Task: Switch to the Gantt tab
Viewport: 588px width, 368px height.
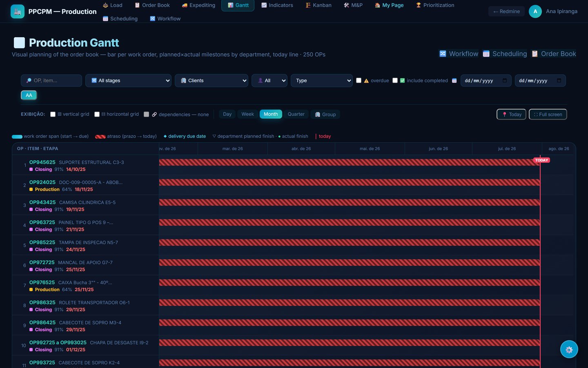Action: pyautogui.click(x=238, y=5)
